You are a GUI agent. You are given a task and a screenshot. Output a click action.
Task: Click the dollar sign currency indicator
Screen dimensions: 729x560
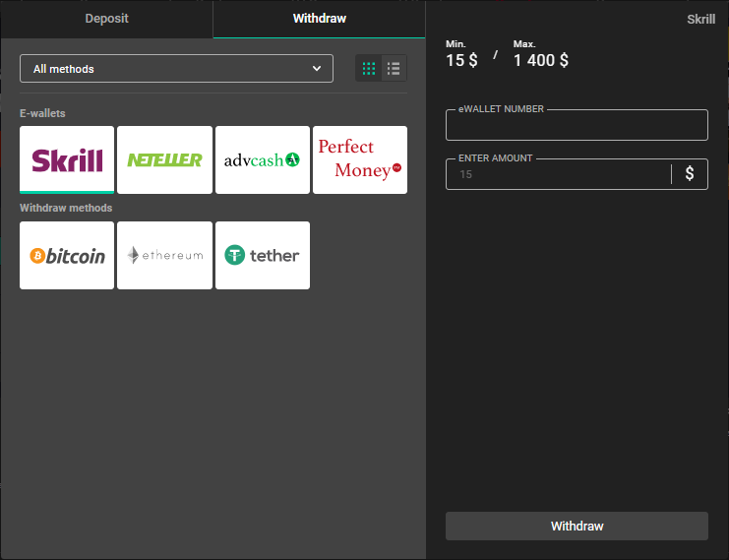[690, 173]
